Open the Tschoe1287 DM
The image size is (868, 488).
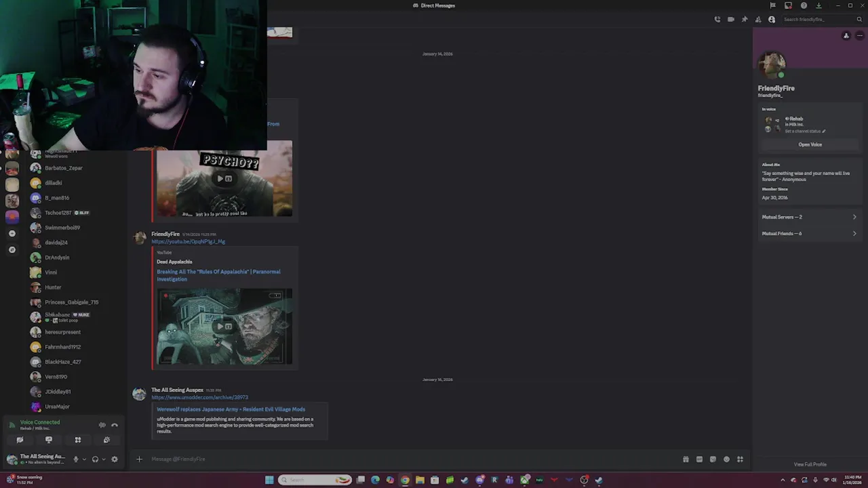click(58, 213)
